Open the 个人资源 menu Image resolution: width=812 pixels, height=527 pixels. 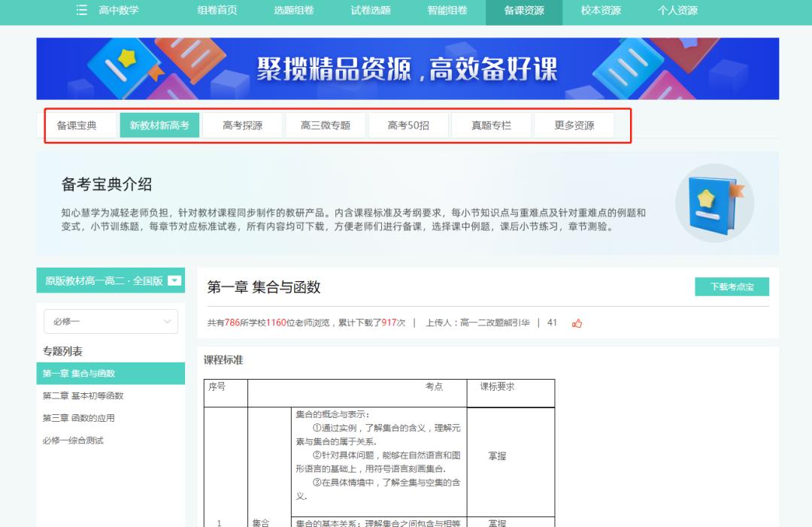(x=677, y=12)
